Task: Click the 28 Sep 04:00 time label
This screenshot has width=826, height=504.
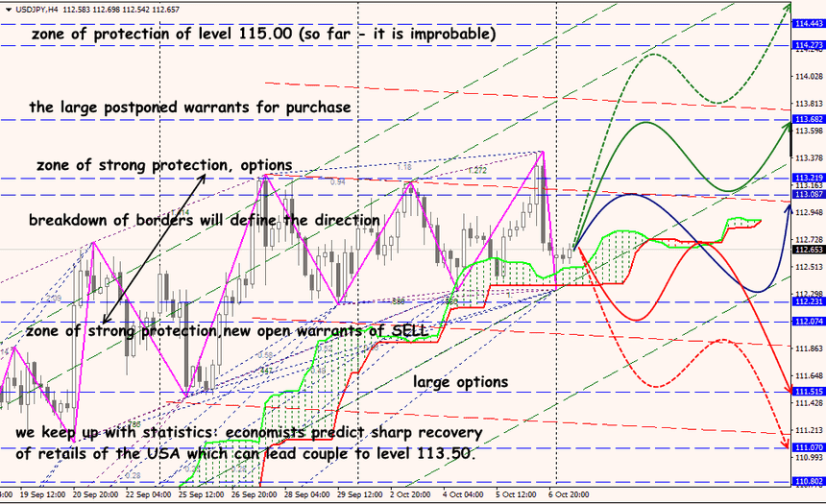Action: coord(307,495)
